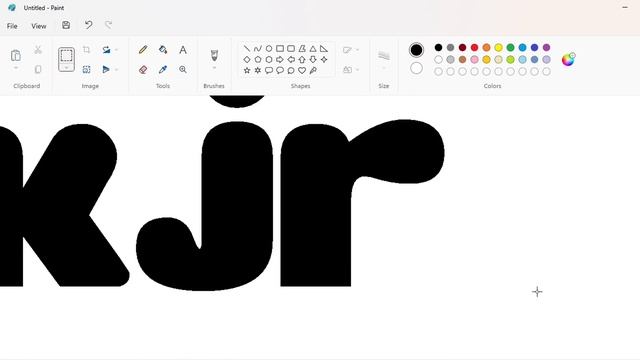The width and height of the screenshot is (640, 360).
Task: Select Color 1 black swatch
Action: coord(416,50)
